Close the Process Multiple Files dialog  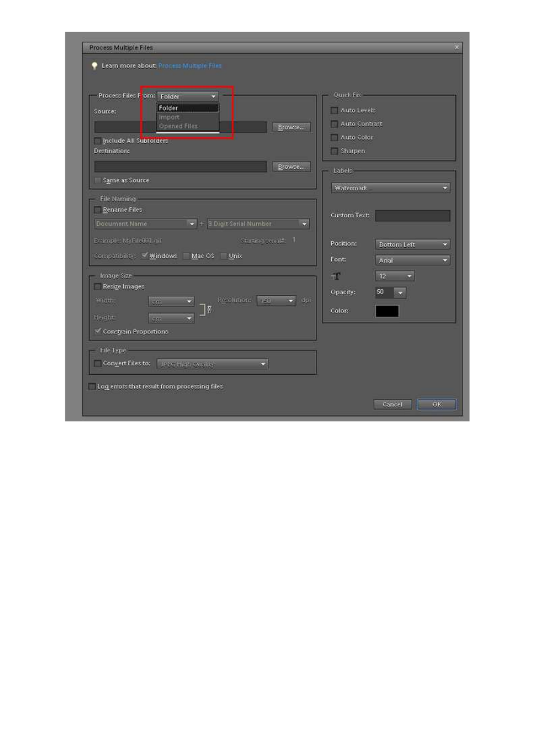pyautogui.click(x=457, y=47)
